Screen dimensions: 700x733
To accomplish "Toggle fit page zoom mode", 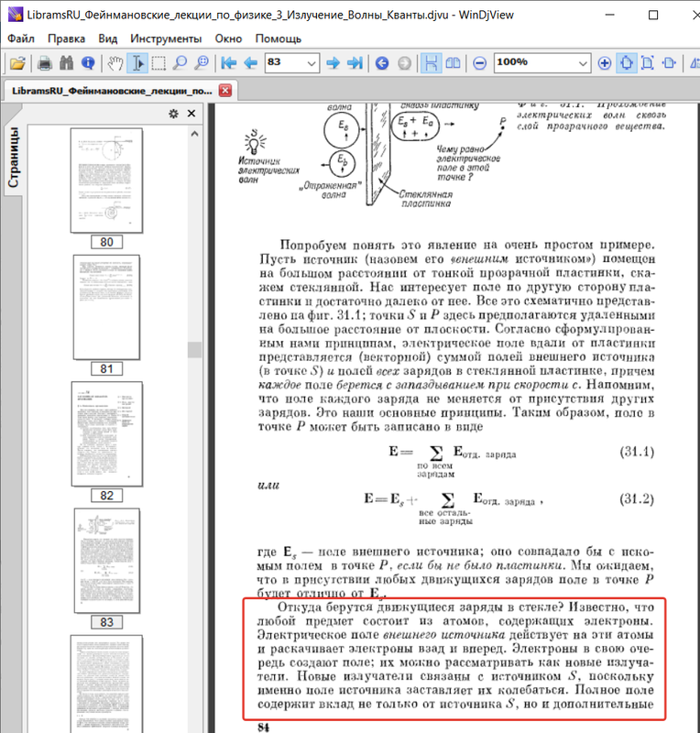I will click(648, 63).
